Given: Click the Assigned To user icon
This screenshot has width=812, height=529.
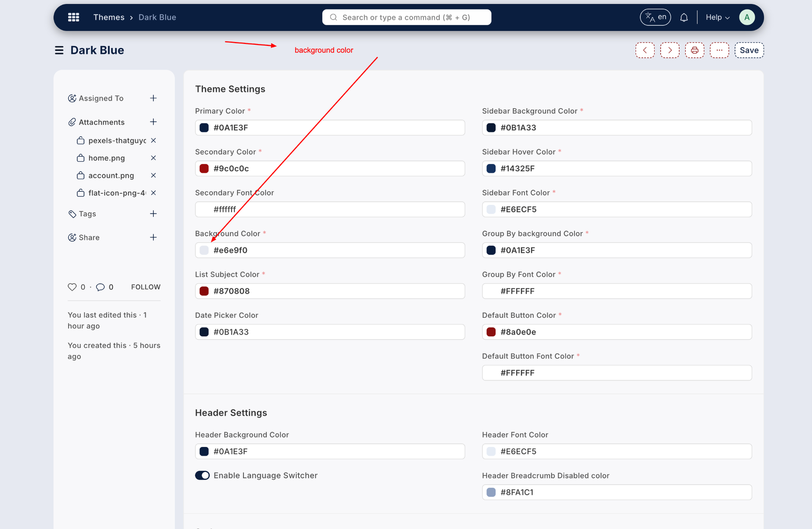Looking at the screenshot, I should [72, 98].
